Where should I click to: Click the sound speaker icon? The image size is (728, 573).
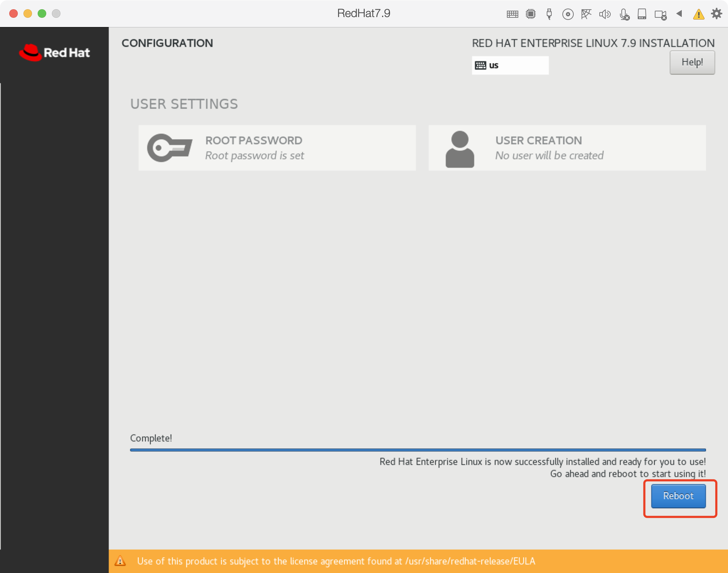pyautogui.click(x=605, y=14)
